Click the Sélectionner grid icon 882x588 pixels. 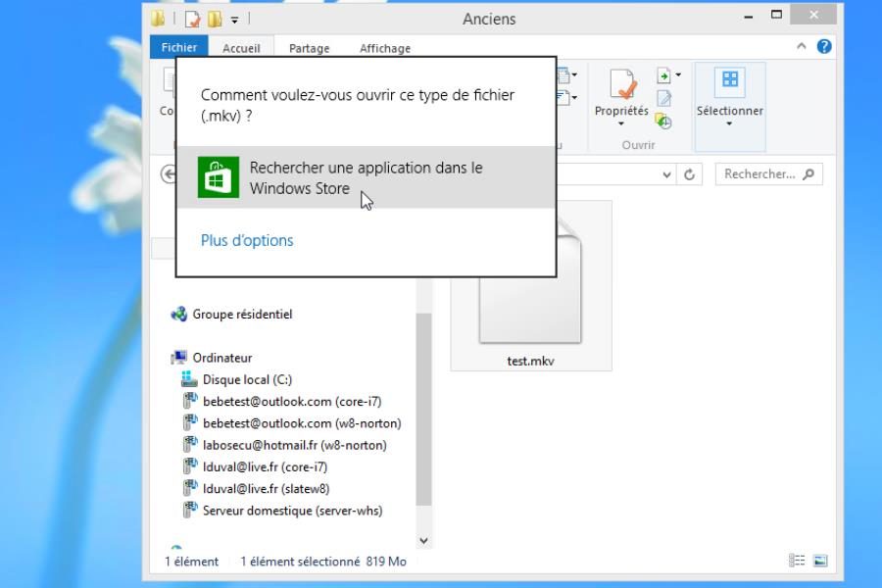point(729,80)
